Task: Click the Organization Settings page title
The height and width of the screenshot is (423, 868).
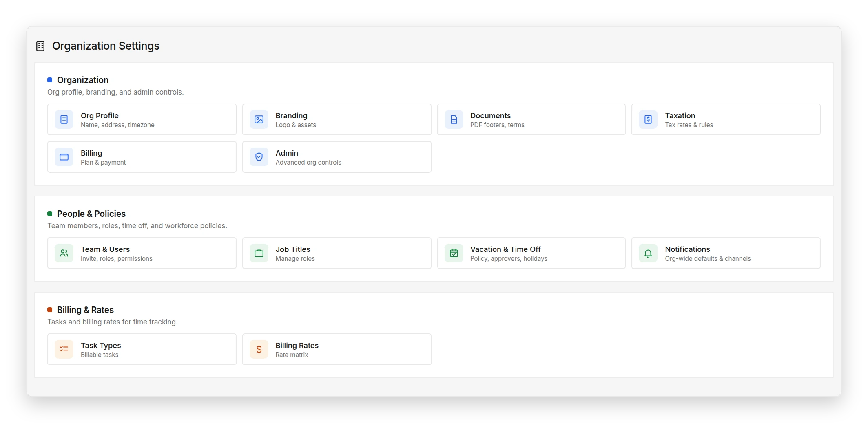Action: (x=106, y=46)
